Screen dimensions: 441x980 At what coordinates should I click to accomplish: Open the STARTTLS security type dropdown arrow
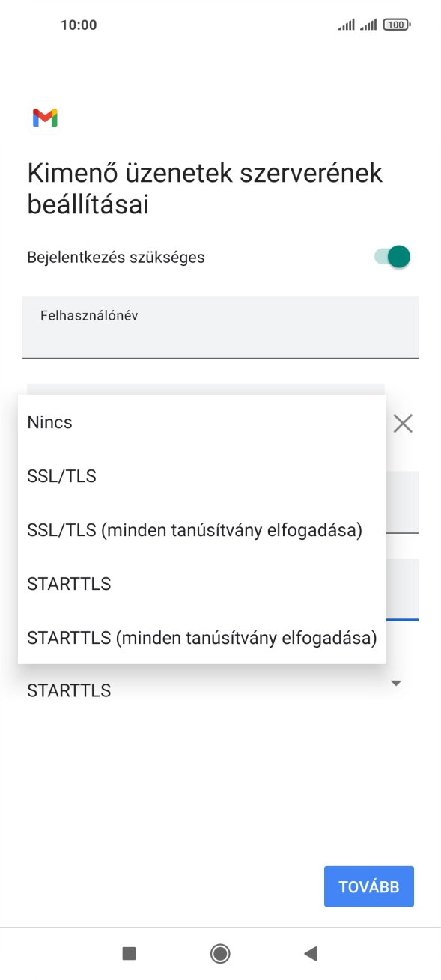(397, 682)
